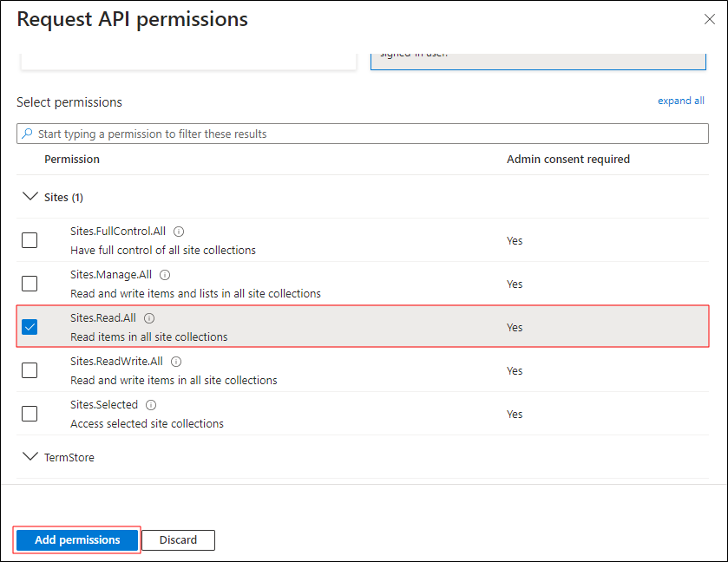Focus the permission filter search field
Viewport: 728px width, 562px height.
(x=364, y=134)
